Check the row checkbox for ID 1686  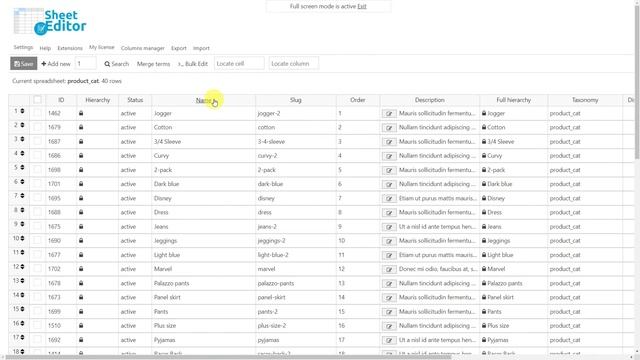point(37,156)
